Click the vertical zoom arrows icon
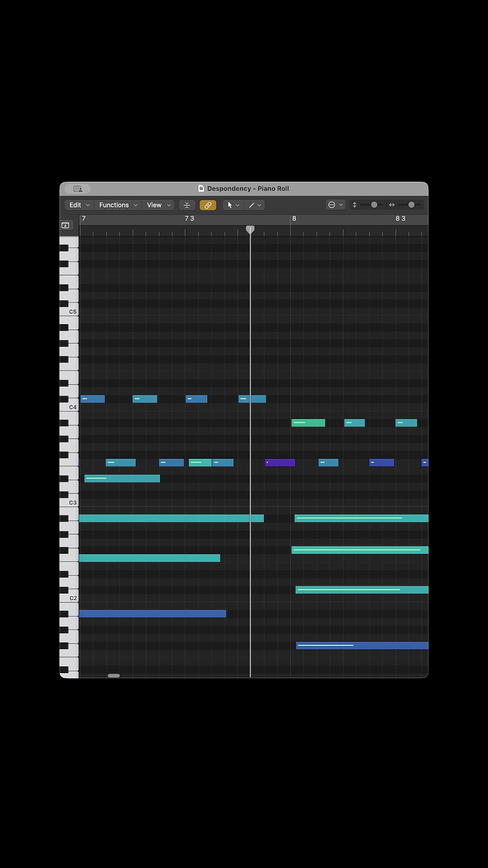Image resolution: width=488 pixels, height=868 pixels. [x=355, y=205]
